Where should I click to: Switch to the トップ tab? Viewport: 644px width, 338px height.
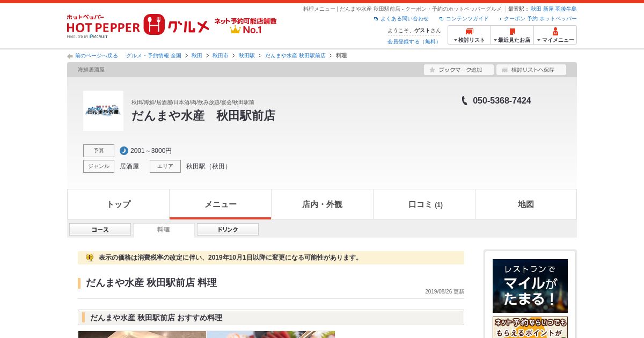[x=118, y=204]
